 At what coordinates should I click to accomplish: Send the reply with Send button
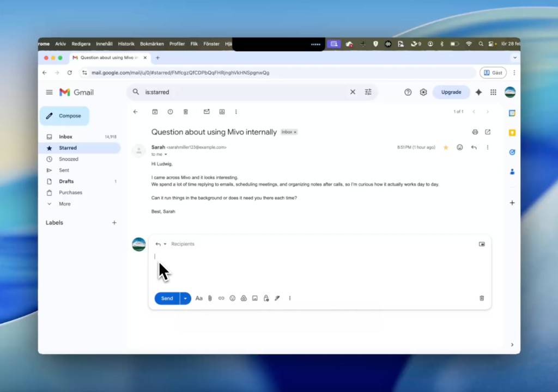click(167, 298)
